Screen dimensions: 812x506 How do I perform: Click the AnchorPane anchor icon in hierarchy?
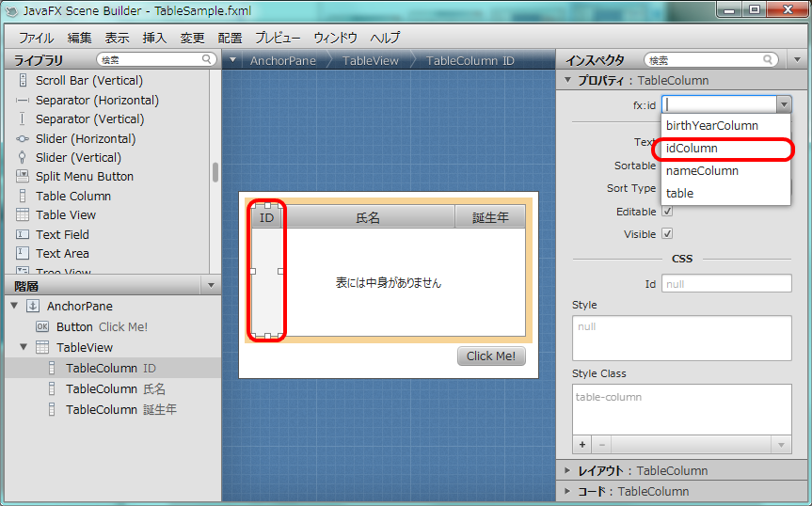pyautogui.click(x=33, y=306)
